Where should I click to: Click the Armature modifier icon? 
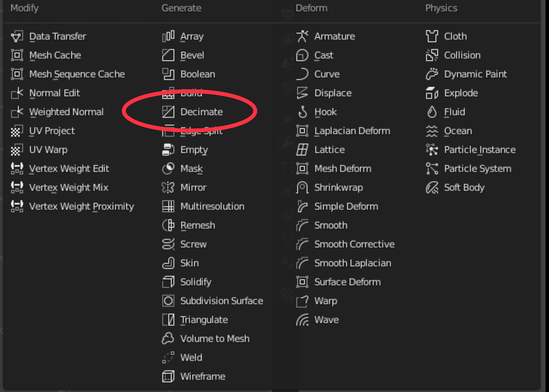[302, 36]
